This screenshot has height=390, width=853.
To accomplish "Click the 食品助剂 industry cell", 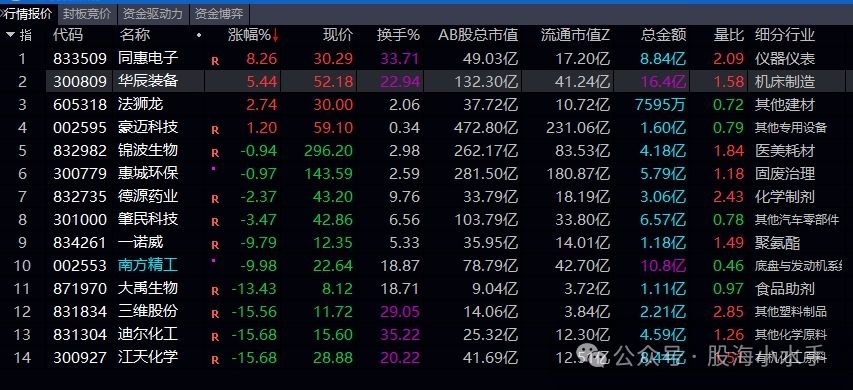I will click(785, 288).
